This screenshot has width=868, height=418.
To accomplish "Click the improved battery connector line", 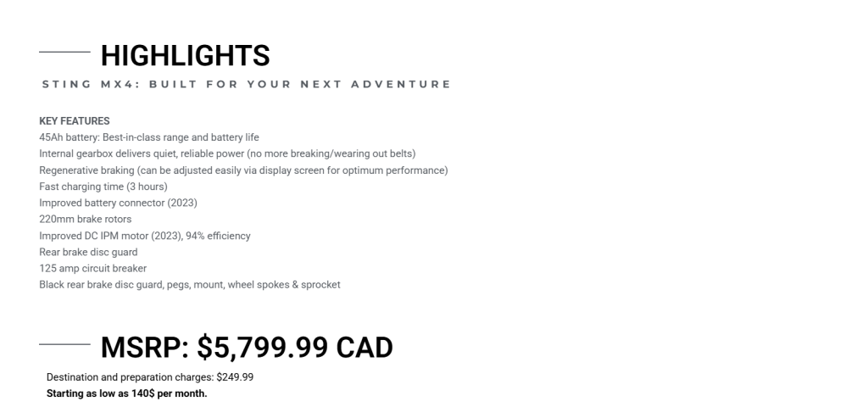I will [x=118, y=203].
